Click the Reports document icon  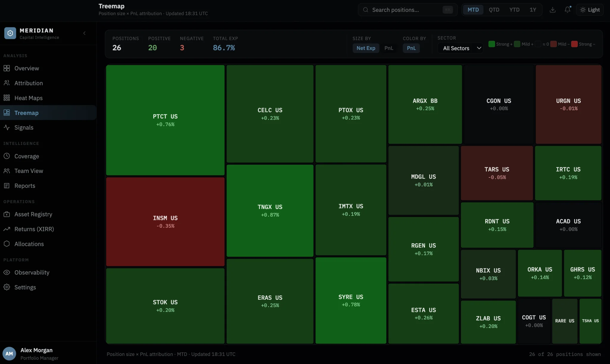(7, 186)
